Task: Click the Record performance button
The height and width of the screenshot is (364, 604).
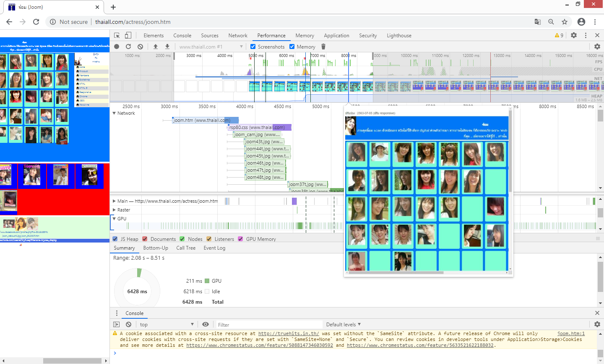Action: coord(117,46)
